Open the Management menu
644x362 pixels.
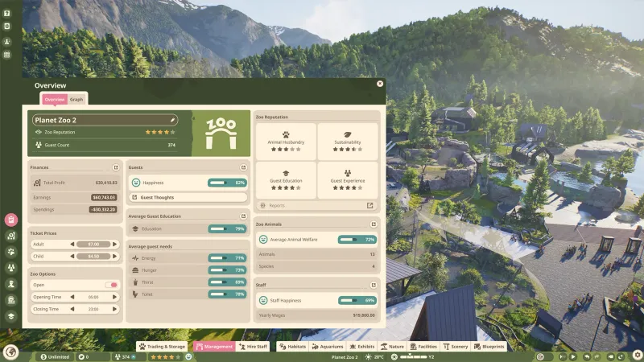click(x=214, y=347)
